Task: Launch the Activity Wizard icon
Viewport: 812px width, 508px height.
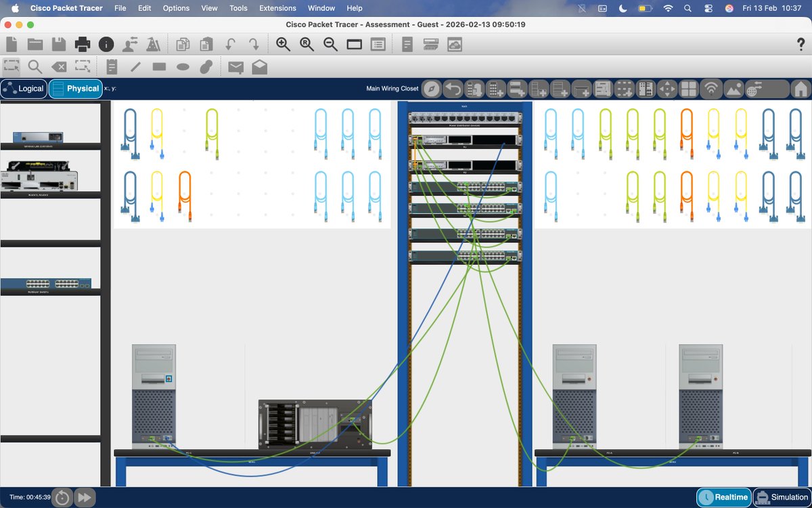Action: (x=154, y=45)
